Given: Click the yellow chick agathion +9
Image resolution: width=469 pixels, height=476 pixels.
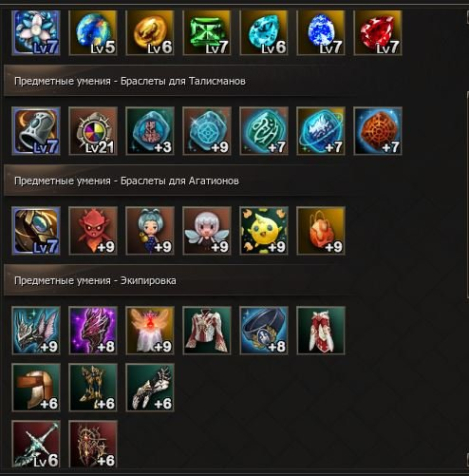Looking at the screenshot, I should click(x=264, y=231).
